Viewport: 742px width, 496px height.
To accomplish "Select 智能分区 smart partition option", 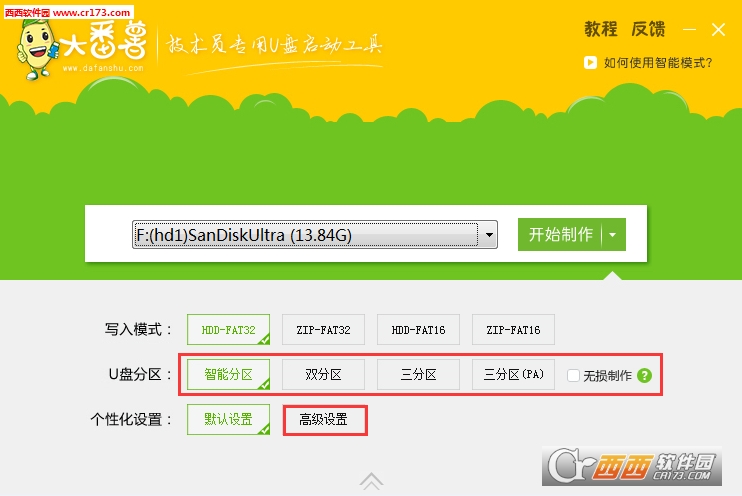I will (x=229, y=375).
